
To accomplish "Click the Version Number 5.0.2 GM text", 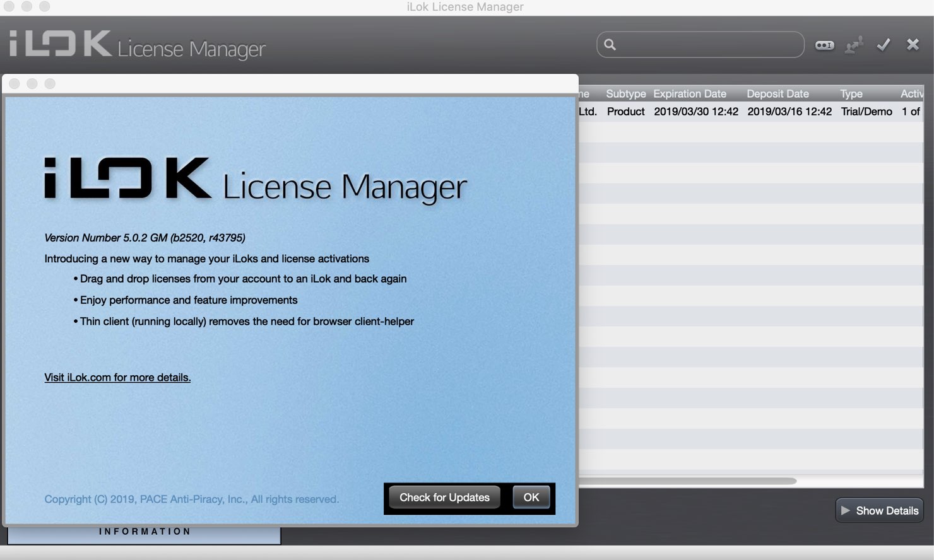I will coord(145,238).
